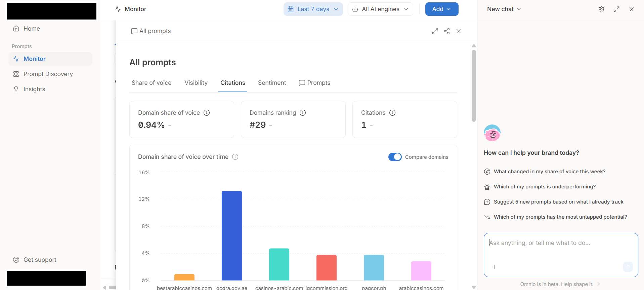The image size is (644, 290).
Task: Expand the All prompts panel to fullscreen
Action: coord(435,31)
